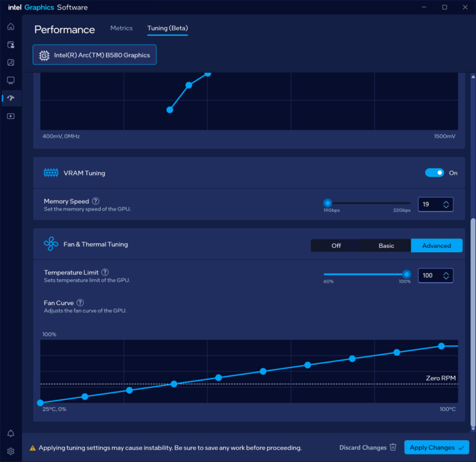
Task: Minimize the Intel Graphics Software window
Action: 424,7
